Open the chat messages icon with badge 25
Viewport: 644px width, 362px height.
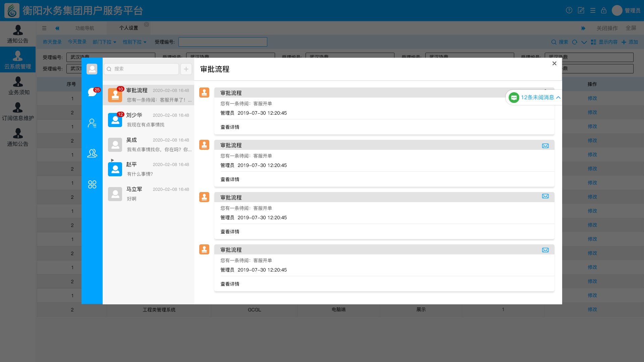tap(92, 92)
